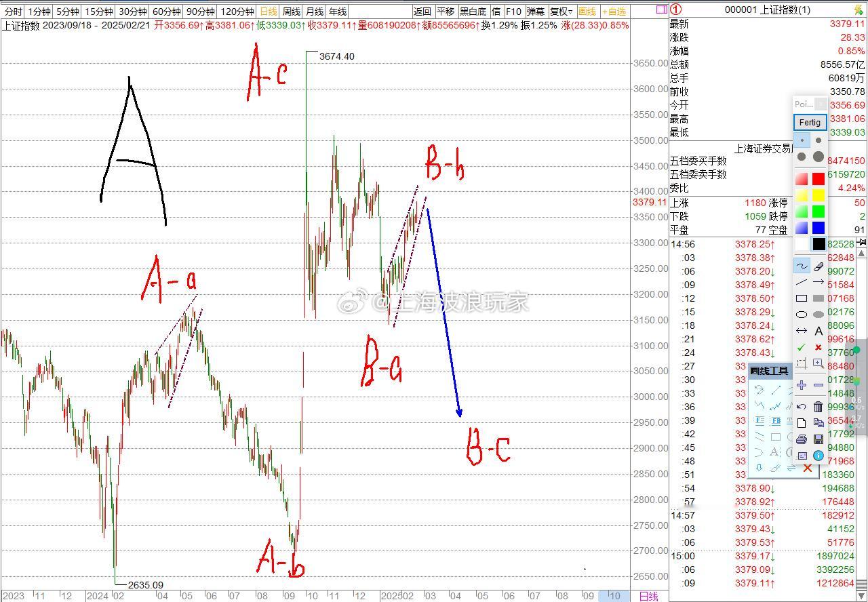Image resolution: width=868 pixels, height=602 pixels.
Task: Pick the solid green color swatch
Action: (818, 212)
